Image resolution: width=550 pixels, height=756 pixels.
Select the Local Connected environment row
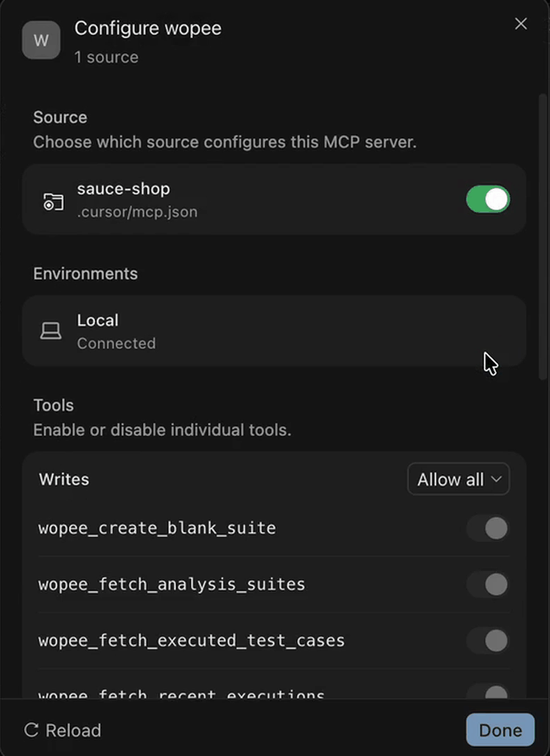coord(273,331)
